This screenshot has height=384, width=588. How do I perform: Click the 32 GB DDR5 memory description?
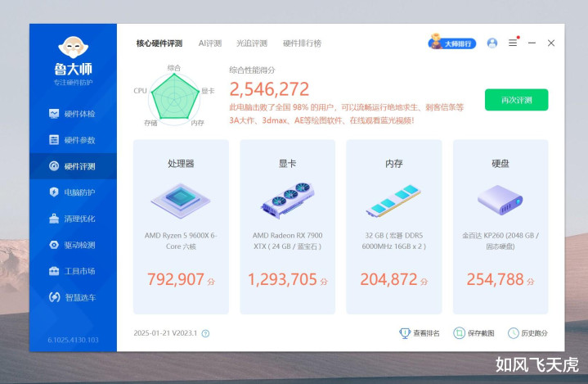pos(393,241)
